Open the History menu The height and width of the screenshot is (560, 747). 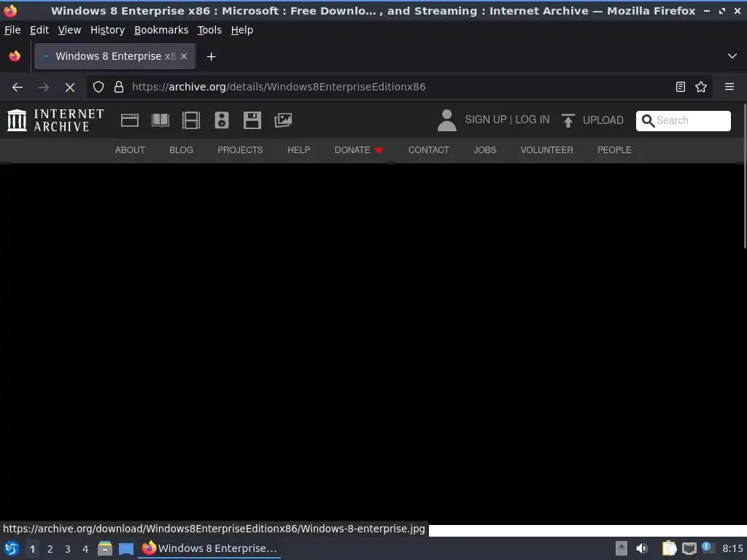(x=107, y=30)
